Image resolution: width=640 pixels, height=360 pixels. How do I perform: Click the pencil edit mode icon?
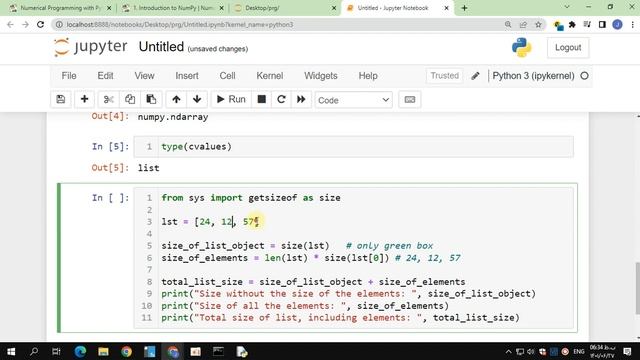(475, 76)
